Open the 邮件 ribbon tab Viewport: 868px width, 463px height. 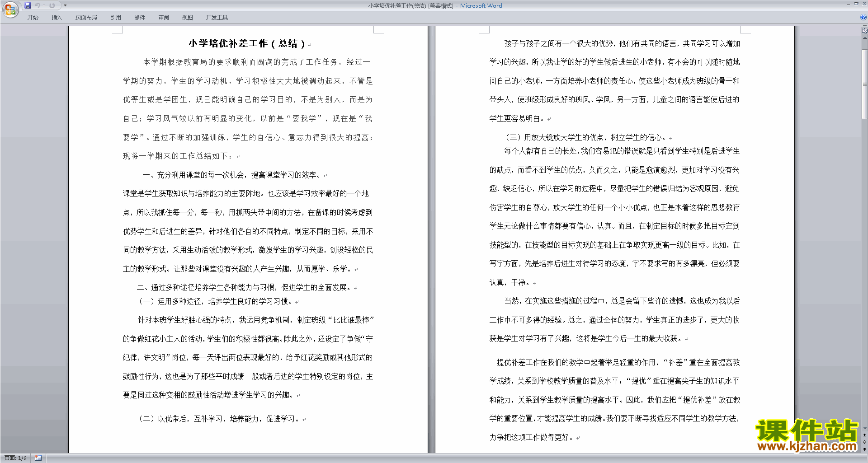(140, 17)
